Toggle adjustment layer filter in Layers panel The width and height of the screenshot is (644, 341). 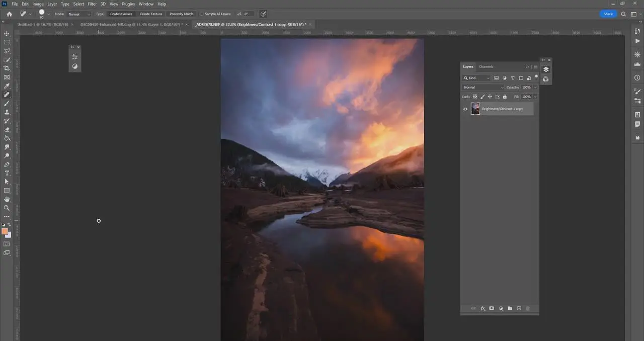[505, 78]
